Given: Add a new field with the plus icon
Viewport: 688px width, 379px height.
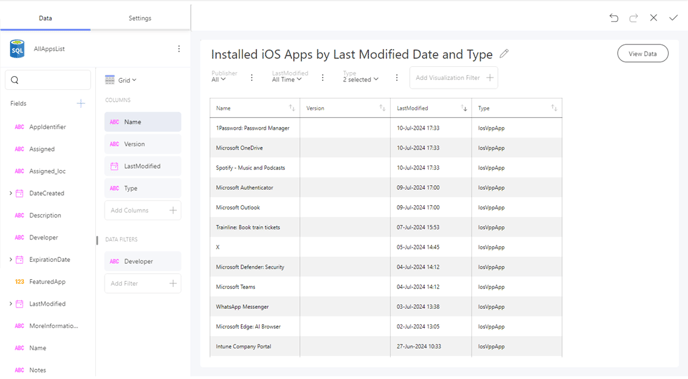Looking at the screenshot, I should pos(81,104).
